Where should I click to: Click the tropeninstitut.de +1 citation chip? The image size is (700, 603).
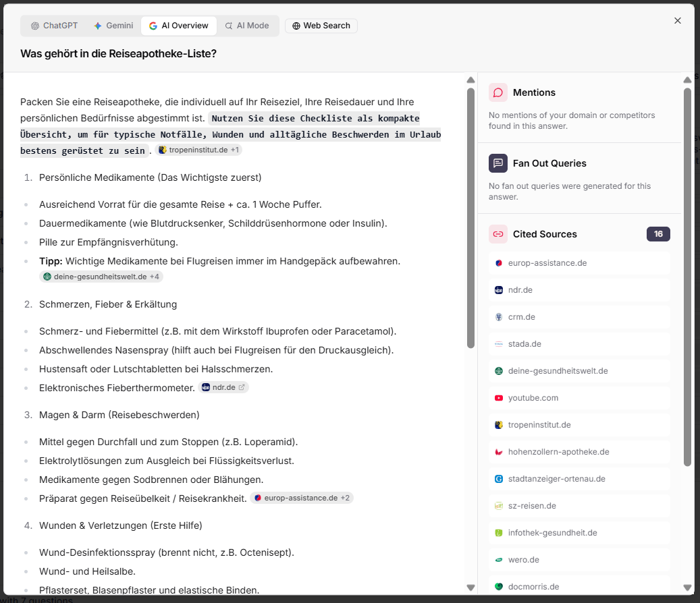coord(198,150)
